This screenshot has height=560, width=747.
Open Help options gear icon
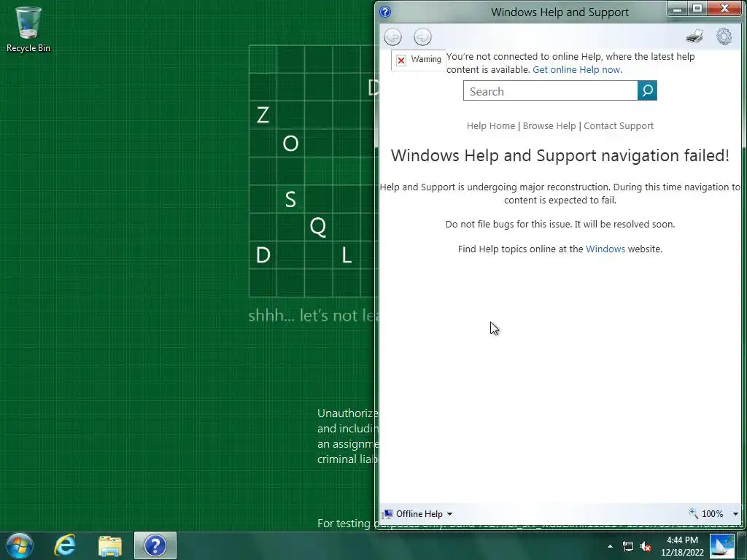point(724,36)
